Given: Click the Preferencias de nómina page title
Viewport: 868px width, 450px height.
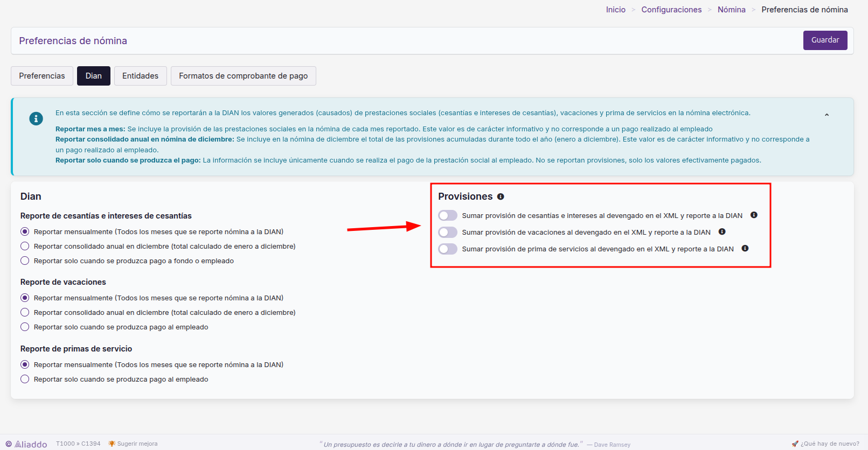Looking at the screenshot, I should coord(73,41).
